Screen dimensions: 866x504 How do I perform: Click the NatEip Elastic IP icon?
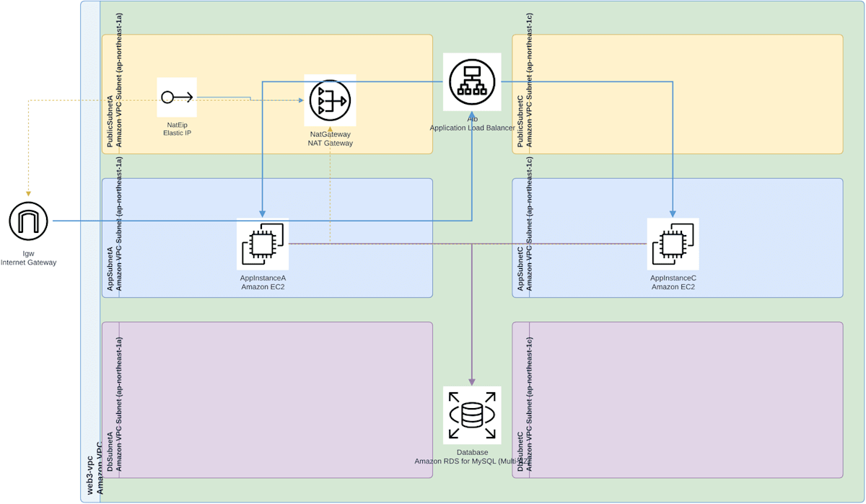tap(177, 97)
